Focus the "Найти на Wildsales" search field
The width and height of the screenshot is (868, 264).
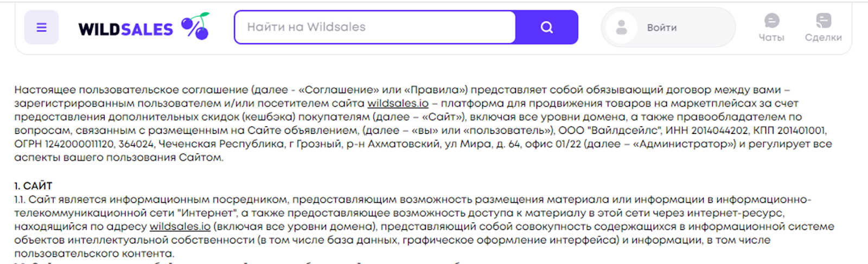point(374,27)
